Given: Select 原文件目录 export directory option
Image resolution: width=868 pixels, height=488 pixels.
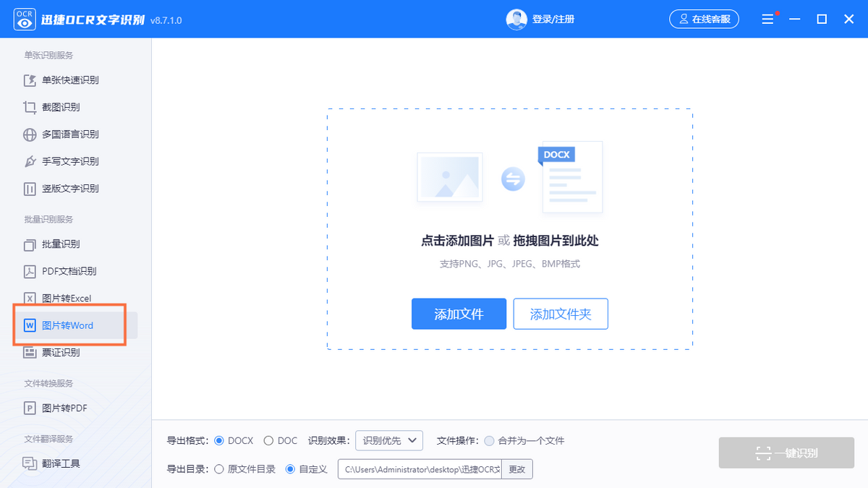Looking at the screenshot, I should [245, 469].
